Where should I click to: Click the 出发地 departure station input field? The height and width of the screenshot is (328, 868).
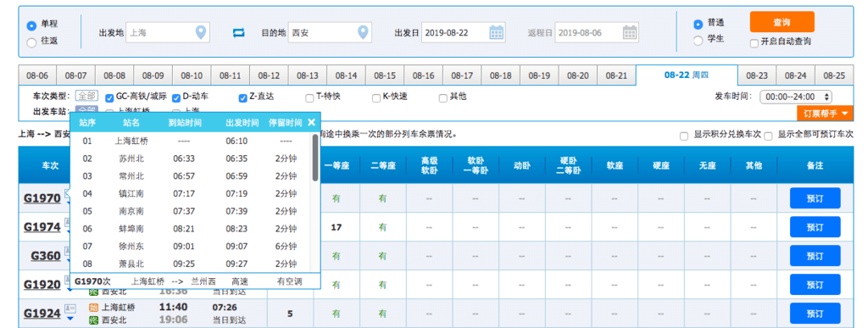(168, 33)
